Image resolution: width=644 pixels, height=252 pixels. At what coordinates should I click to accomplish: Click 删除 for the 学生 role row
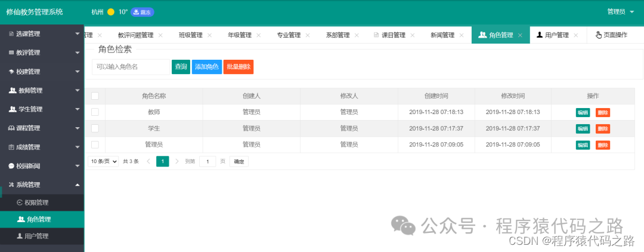pos(602,128)
